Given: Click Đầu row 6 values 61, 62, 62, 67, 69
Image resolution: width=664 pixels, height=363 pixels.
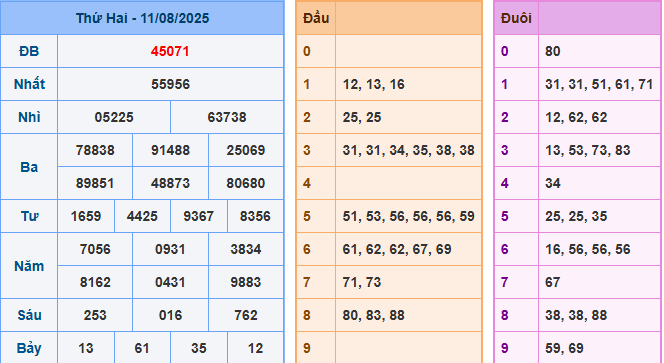Looking at the screenshot, I should 397,249.
